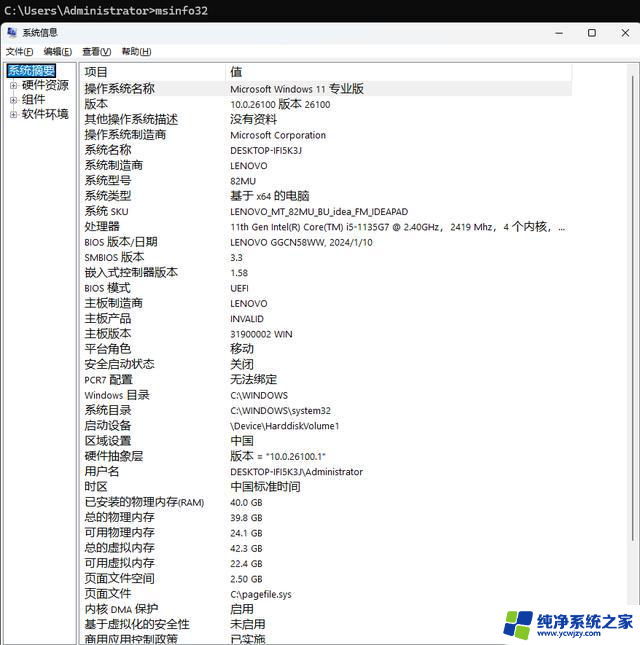The height and width of the screenshot is (645, 640).
Task: Select the 已安装的物理内存(RAM) row label
Action: coord(144,502)
